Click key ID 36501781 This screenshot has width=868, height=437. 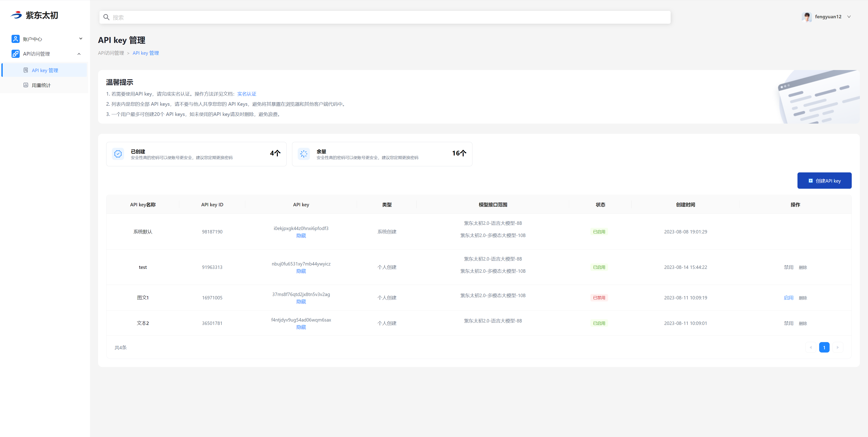click(212, 323)
